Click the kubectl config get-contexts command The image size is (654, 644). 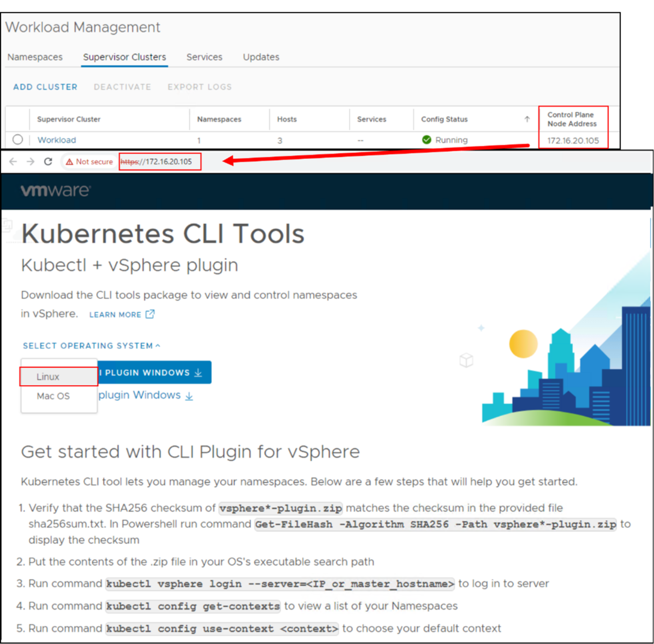point(193,606)
